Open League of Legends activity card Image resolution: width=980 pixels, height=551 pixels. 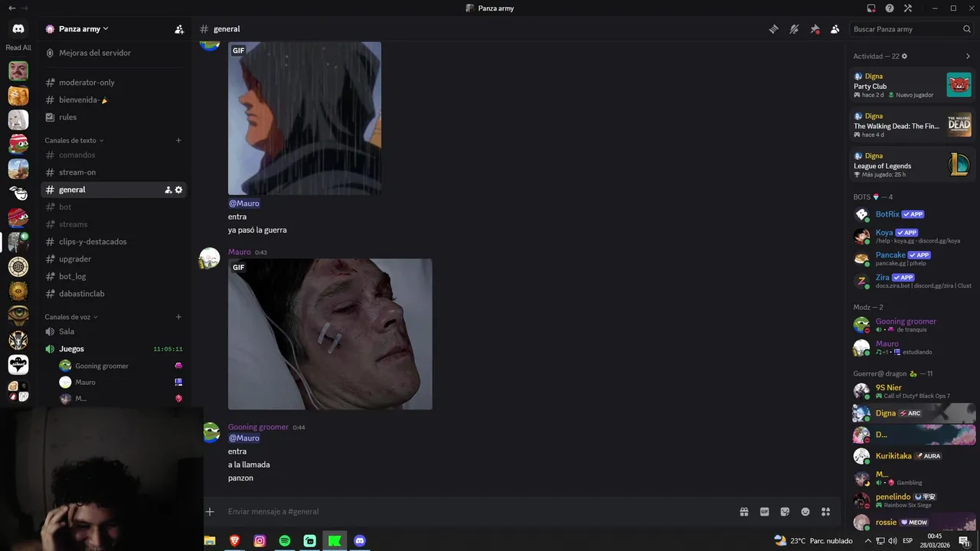pyautogui.click(x=913, y=165)
